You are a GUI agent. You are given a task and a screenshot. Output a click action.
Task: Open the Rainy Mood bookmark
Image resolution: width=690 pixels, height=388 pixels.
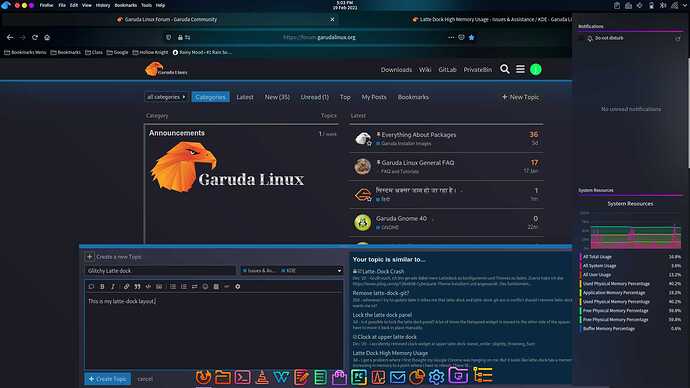[x=202, y=52]
